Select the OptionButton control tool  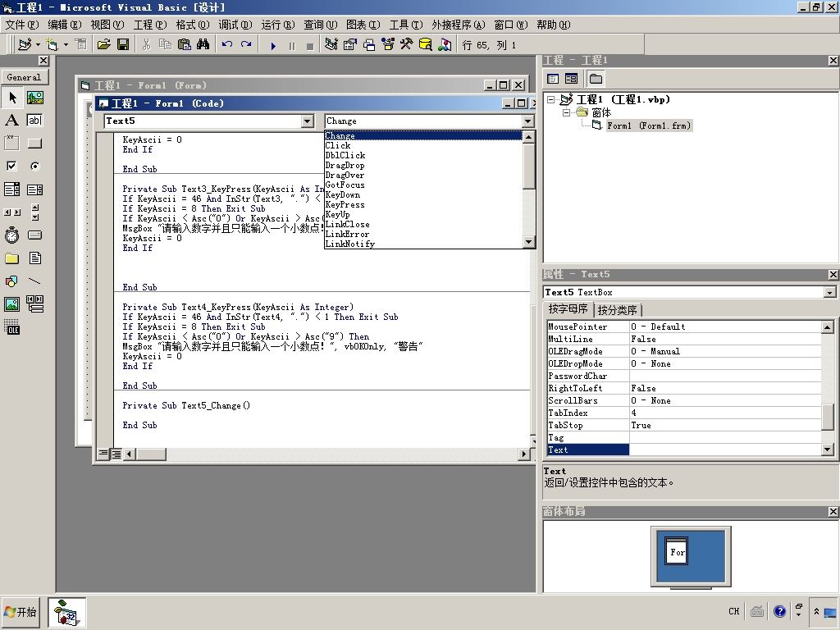point(34,167)
